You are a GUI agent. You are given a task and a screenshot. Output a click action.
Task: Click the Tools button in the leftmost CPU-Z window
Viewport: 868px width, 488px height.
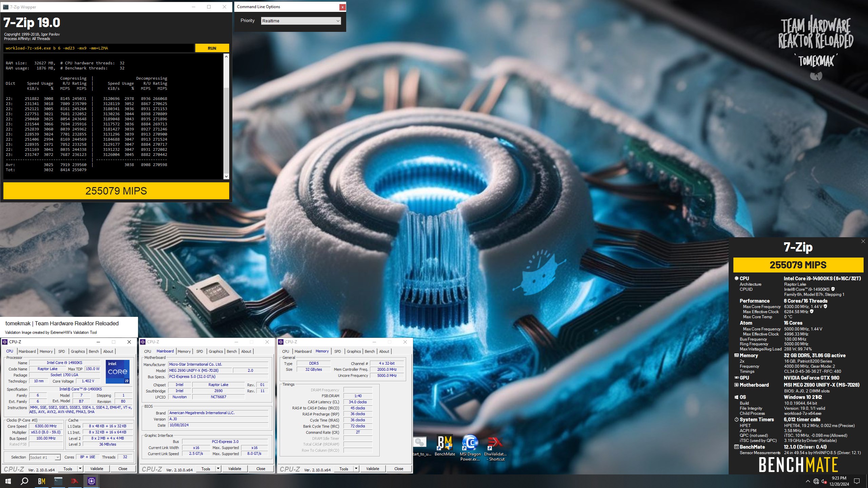pos(68,469)
